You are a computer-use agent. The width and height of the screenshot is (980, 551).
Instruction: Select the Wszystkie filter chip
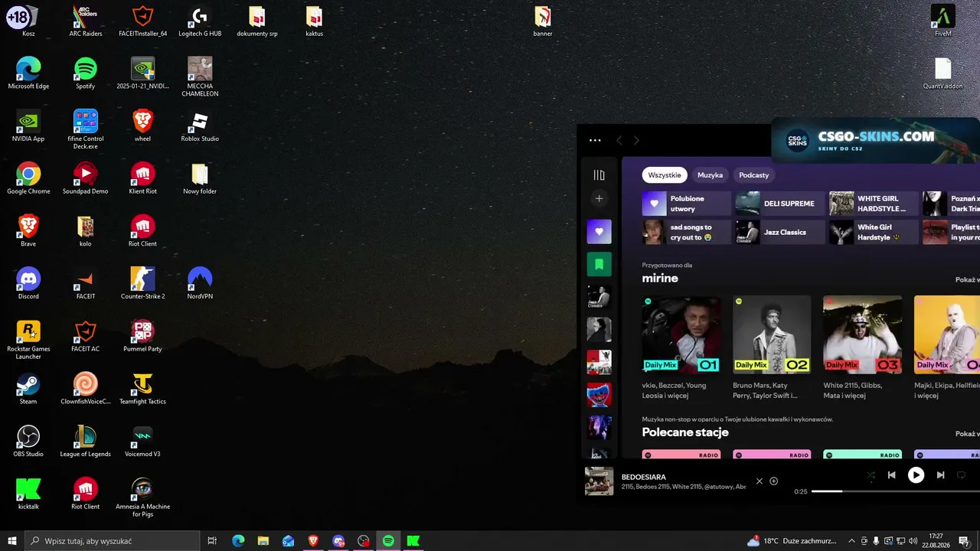coord(665,175)
